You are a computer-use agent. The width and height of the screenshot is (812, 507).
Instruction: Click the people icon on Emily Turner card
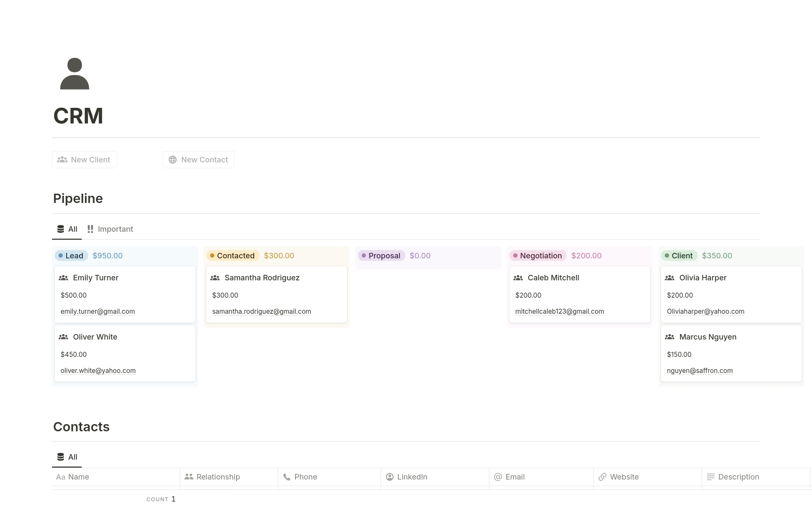coord(63,278)
